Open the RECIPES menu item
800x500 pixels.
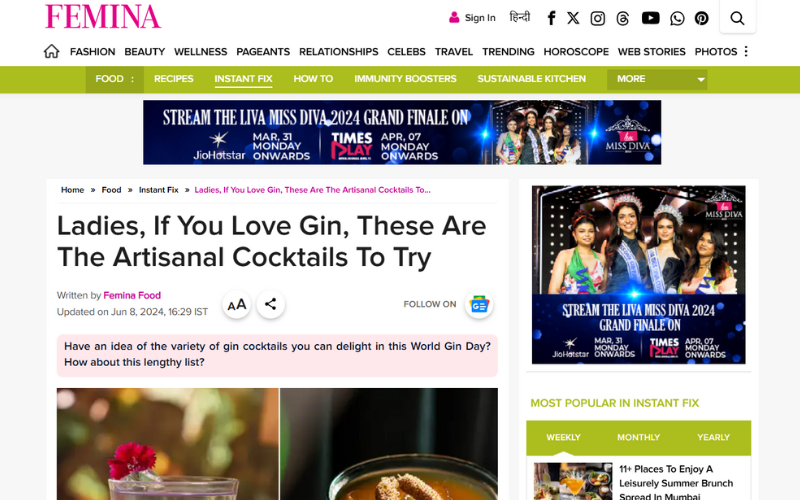pyautogui.click(x=173, y=79)
